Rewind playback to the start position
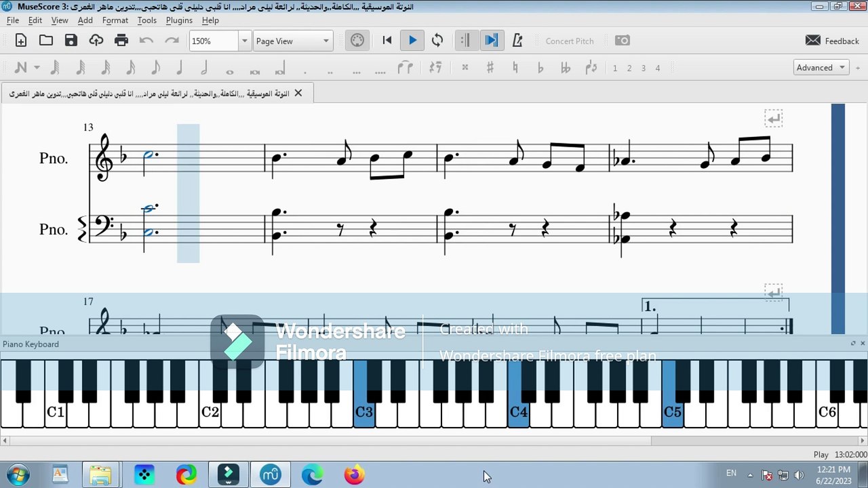The height and width of the screenshot is (488, 868). click(387, 41)
